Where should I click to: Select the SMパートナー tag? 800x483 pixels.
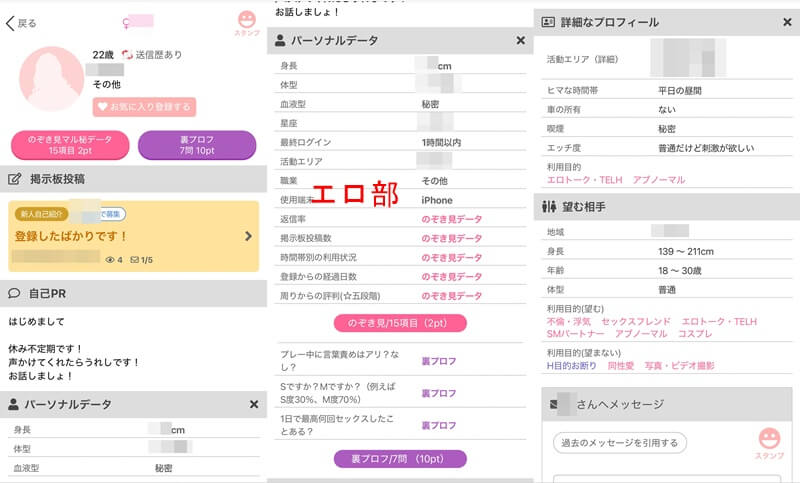tap(575, 334)
